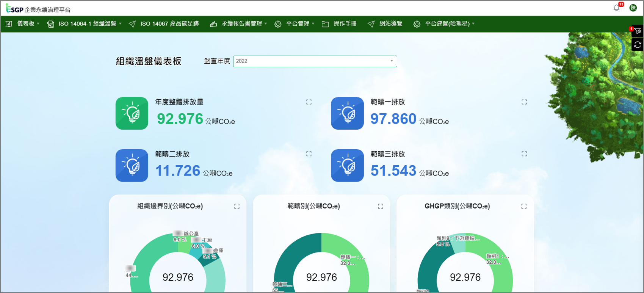Expand the 範疇一排放 card to fullscreen

tap(524, 102)
